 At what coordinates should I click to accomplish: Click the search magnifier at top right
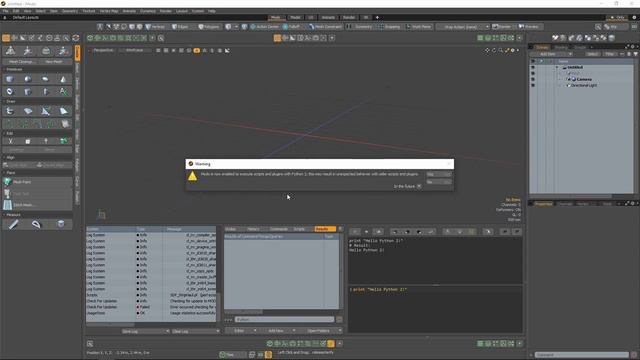click(x=598, y=27)
